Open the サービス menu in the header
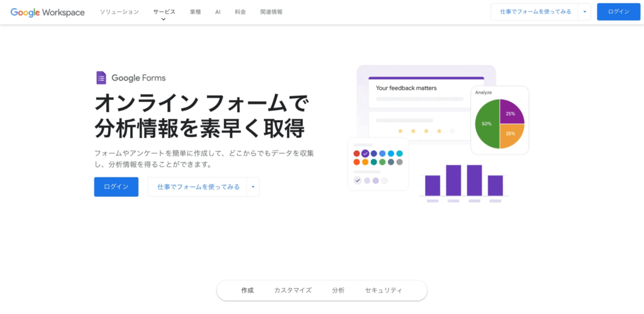The width and height of the screenshot is (644, 314). pos(164,12)
